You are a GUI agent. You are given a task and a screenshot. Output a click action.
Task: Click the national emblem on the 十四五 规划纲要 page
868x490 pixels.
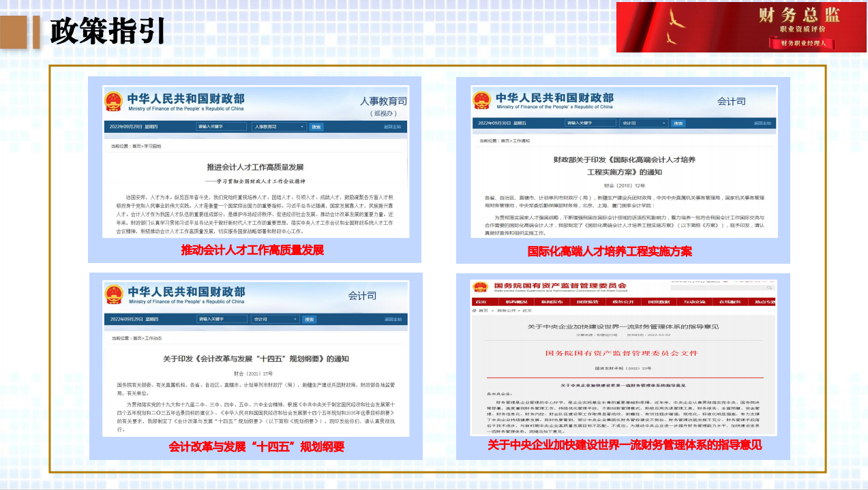[114, 294]
